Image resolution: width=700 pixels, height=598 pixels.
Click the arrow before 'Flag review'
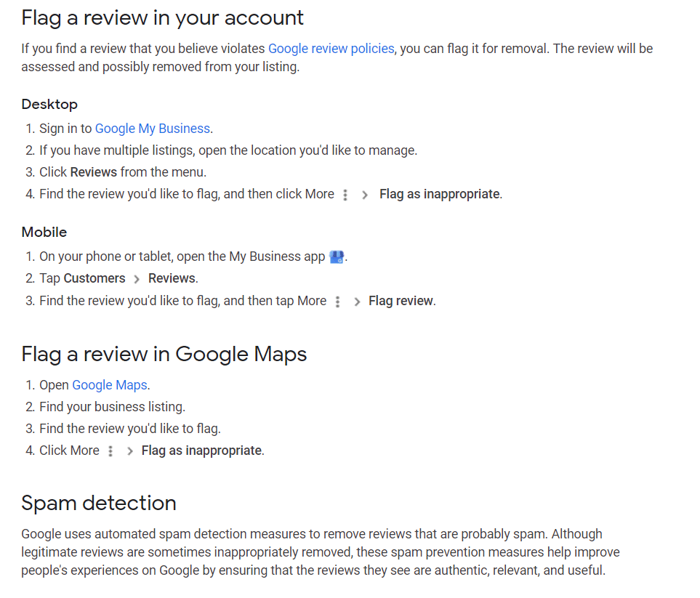357,300
